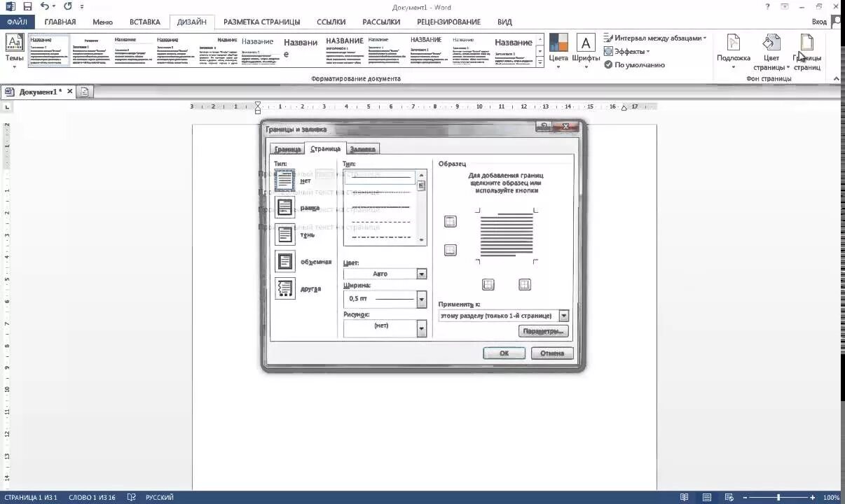845x504 pixels.
Task: Click СТРАНИЦА 1 ИЗ 1 status entry
Action: (31, 498)
